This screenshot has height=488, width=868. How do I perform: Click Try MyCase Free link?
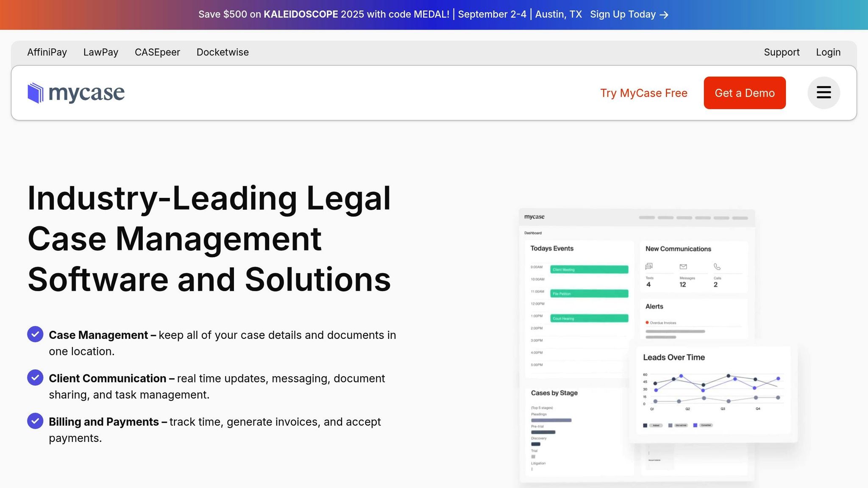tap(643, 93)
